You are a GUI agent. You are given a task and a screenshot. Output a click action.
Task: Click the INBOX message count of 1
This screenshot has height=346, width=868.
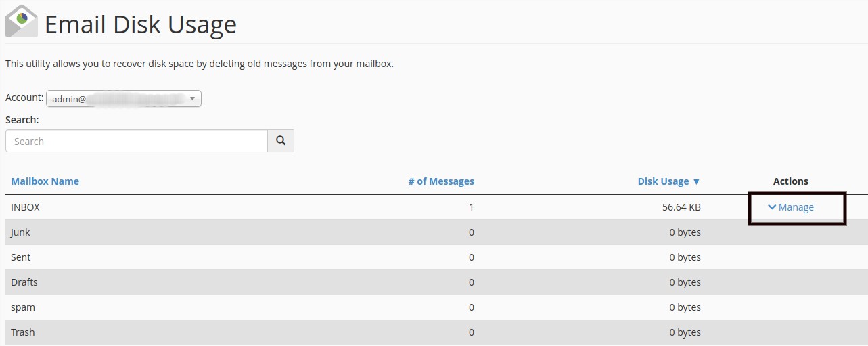click(x=471, y=207)
